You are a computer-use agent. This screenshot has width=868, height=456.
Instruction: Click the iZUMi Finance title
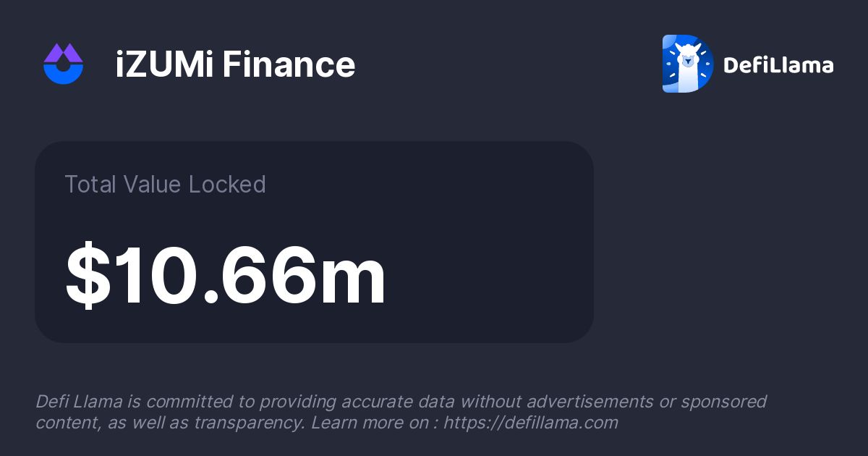[235, 64]
